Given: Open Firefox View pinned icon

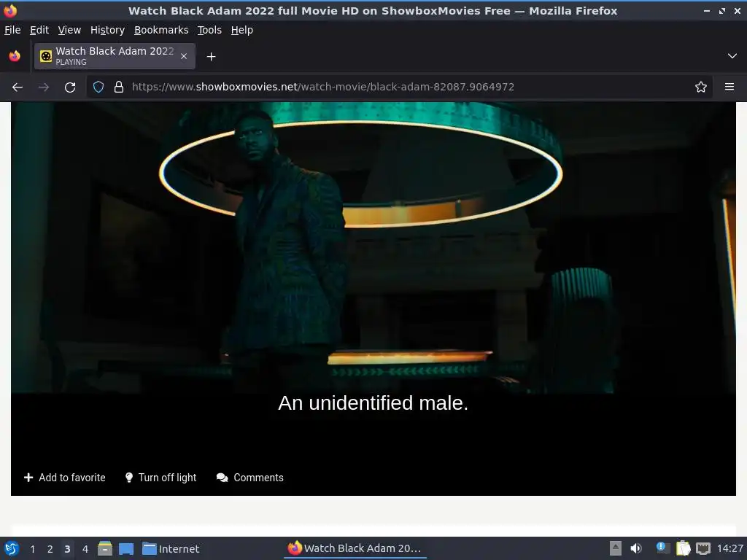Looking at the screenshot, I should [15, 56].
